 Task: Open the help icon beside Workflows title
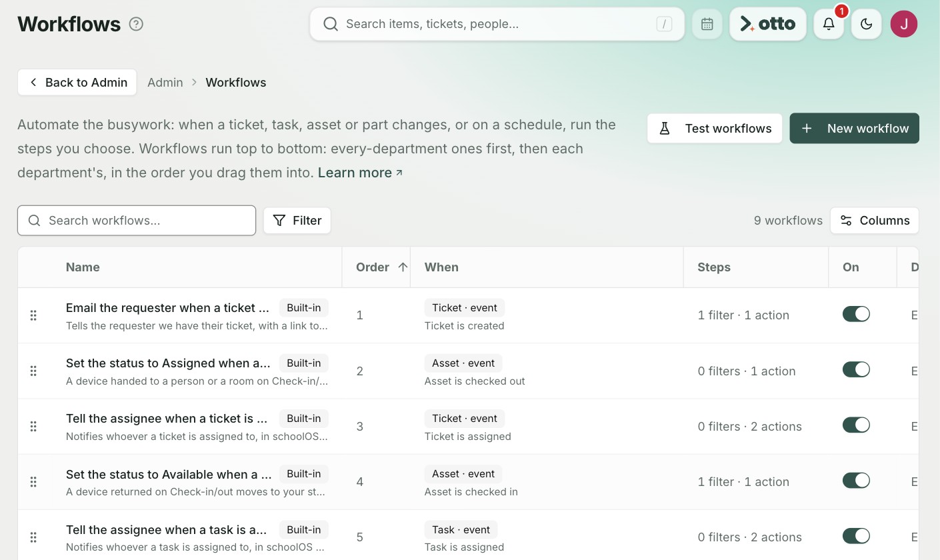[136, 24]
